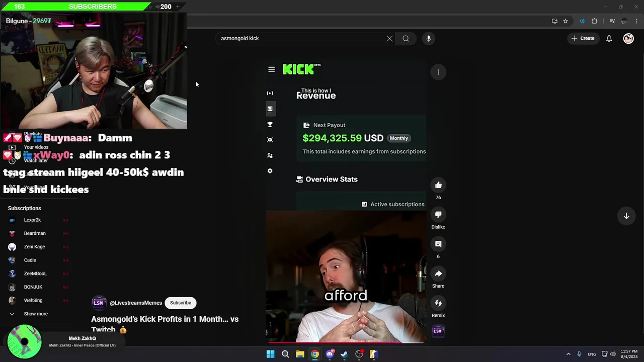Image resolution: width=644 pixels, height=362 pixels.
Task: Subscribe to LivestreamsMemes
Action: (181, 303)
